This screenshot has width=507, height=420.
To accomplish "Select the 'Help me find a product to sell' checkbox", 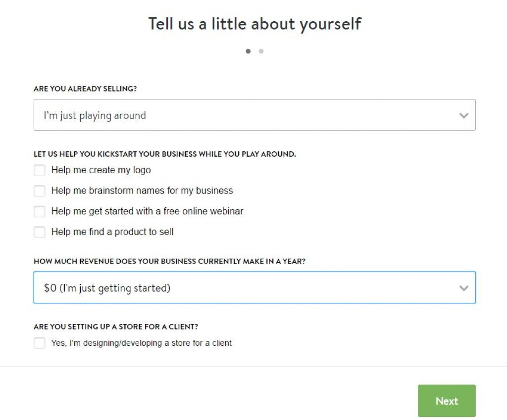I will (x=40, y=232).
